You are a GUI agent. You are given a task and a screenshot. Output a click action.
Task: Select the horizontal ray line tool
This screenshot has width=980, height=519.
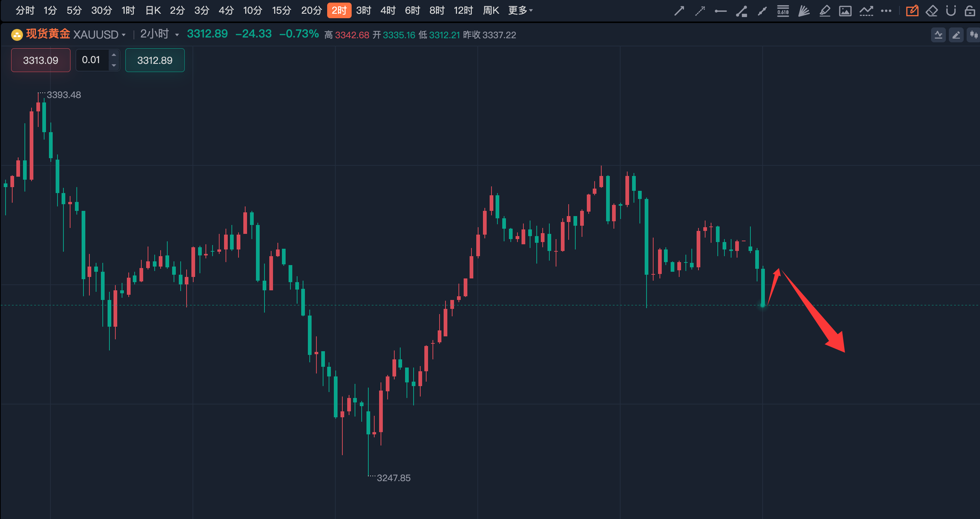point(721,11)
